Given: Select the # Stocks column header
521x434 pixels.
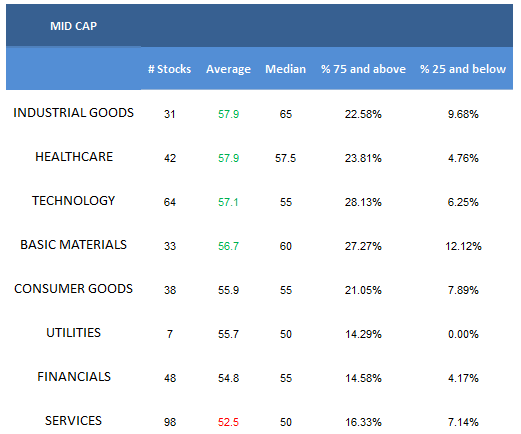Looking at the screenshot, I should click(x=169, y=69).
